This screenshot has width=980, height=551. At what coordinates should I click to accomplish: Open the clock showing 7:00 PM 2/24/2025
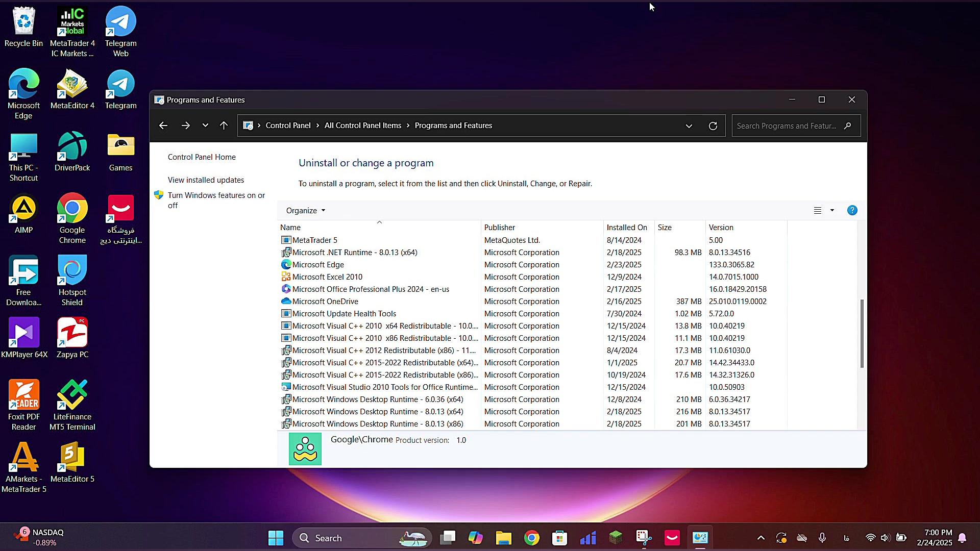point(934,538)
